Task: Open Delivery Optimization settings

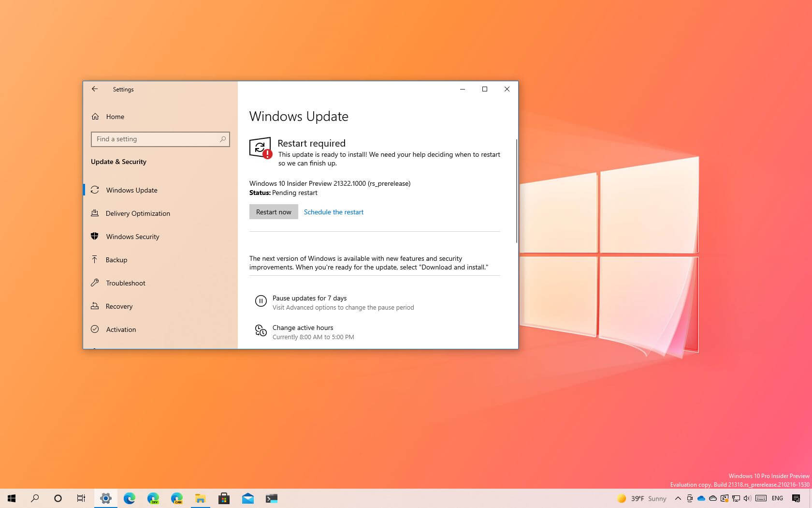Action: pos(138,213)
